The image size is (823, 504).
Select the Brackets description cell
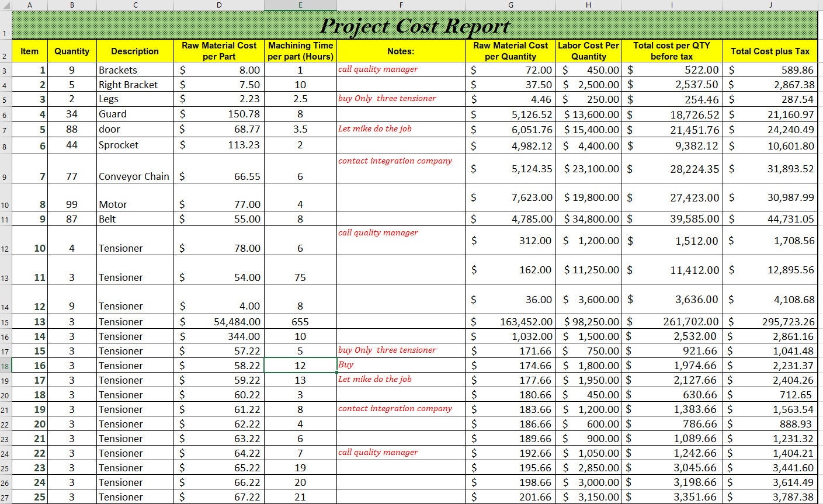(x=134, y=69)
